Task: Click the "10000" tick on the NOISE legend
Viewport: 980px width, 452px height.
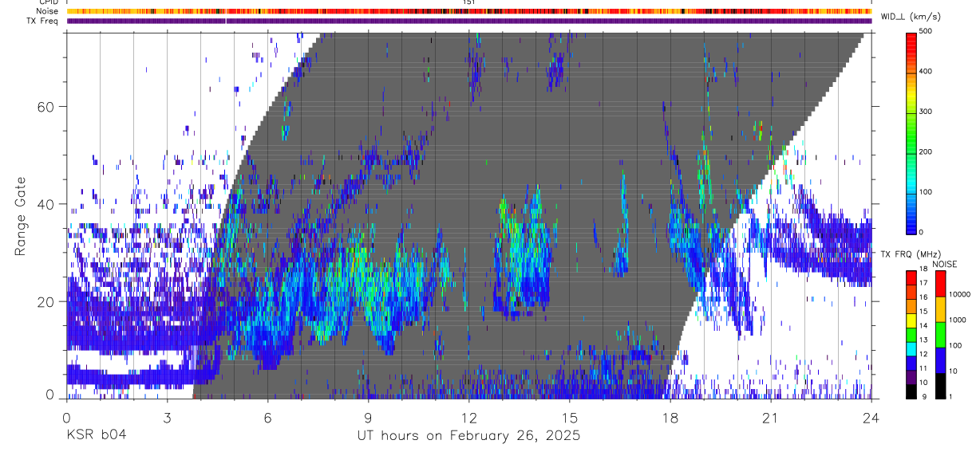Action: click(960, 294)
